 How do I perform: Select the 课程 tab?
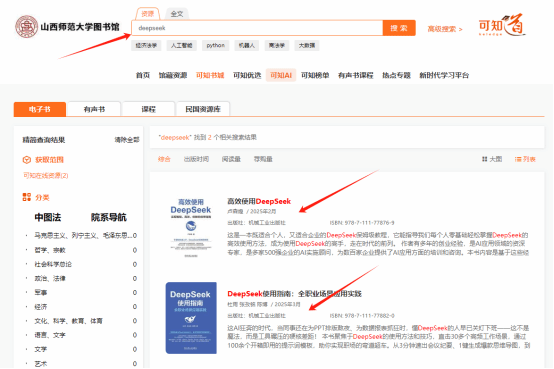148,109
